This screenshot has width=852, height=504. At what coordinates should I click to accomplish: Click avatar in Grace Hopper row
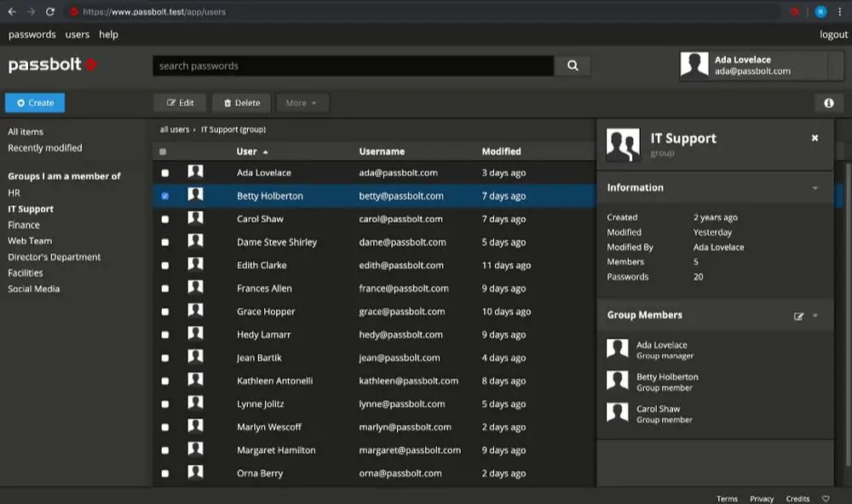coord(196,310)
